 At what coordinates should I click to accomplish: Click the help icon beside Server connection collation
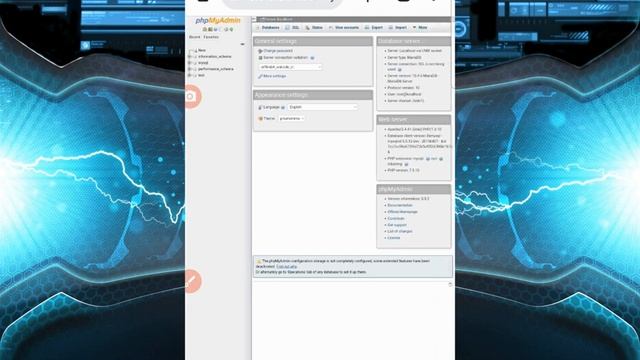(x=312, y=58)
